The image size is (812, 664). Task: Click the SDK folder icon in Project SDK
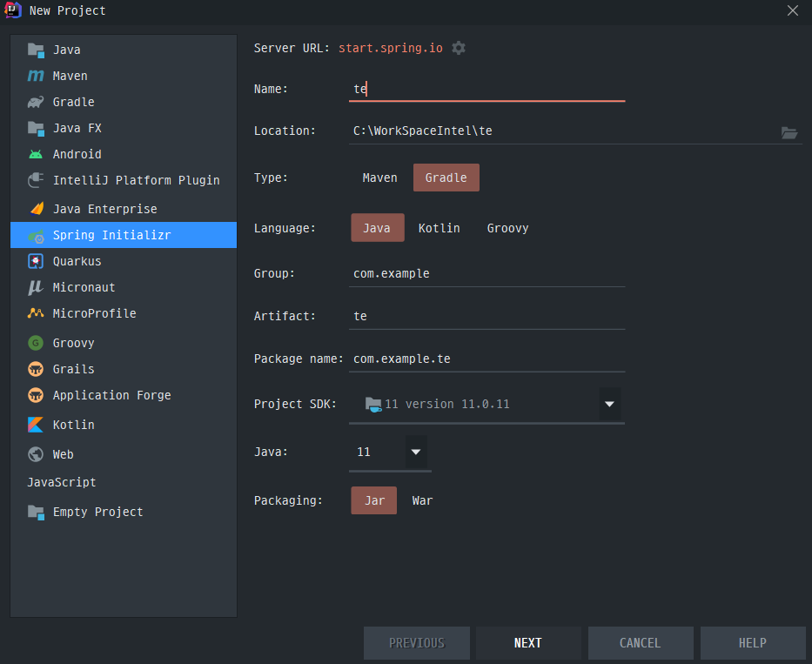point(373,404)
